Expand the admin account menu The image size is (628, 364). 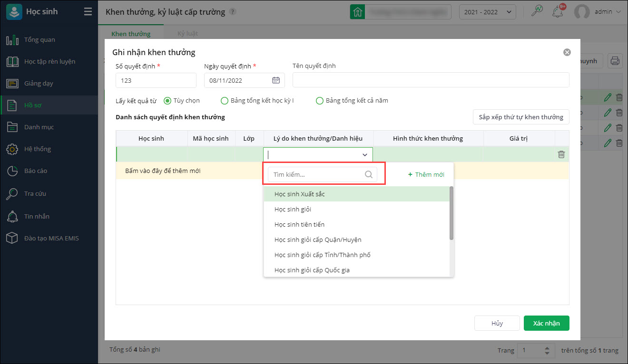tap(618, 12)
